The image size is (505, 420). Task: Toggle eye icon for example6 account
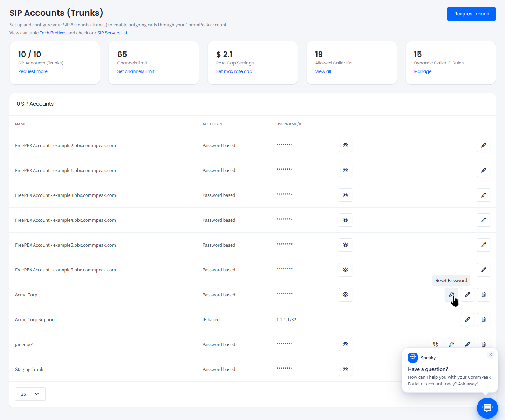[x=345, y=270]
